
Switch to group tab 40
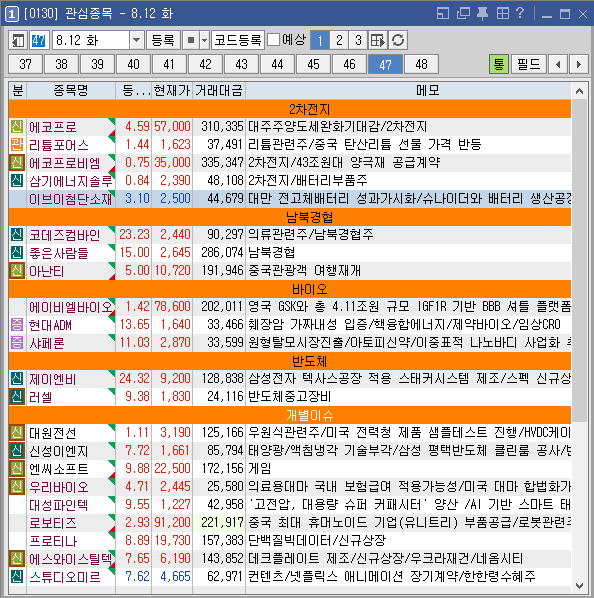[133, 64]
